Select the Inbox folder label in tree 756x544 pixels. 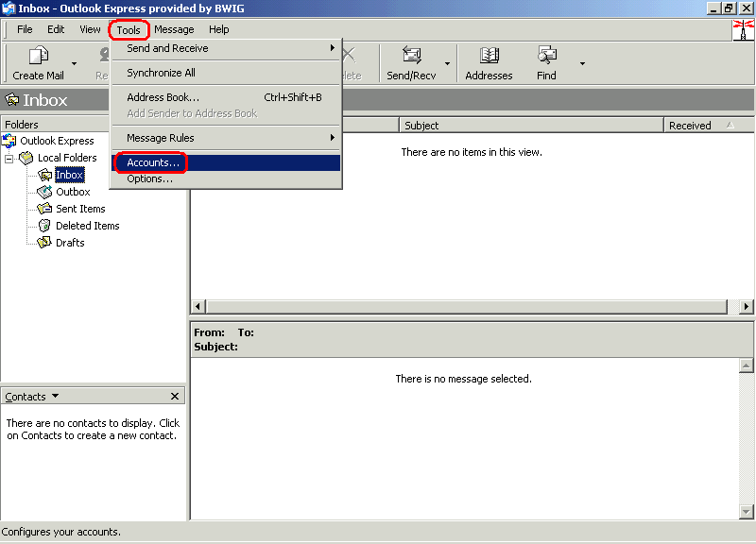69,175
